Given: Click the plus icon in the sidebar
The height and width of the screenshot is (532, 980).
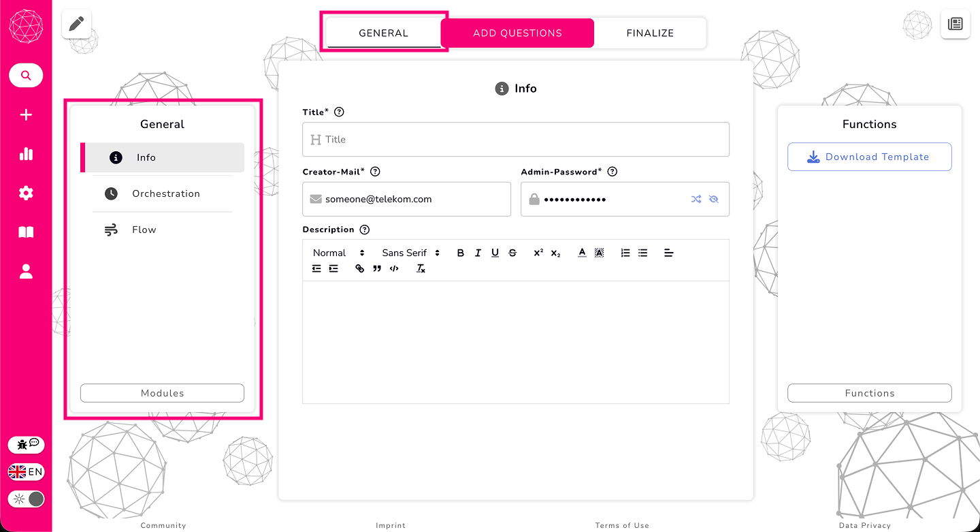Looking at the screenshot, I should pyautogui.click(x=26, y=115).
